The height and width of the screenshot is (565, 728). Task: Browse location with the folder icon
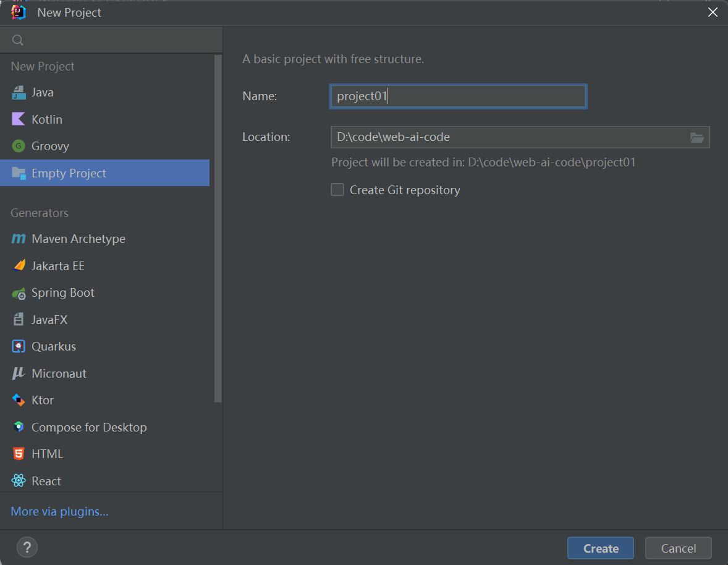[x=697, y=137]
